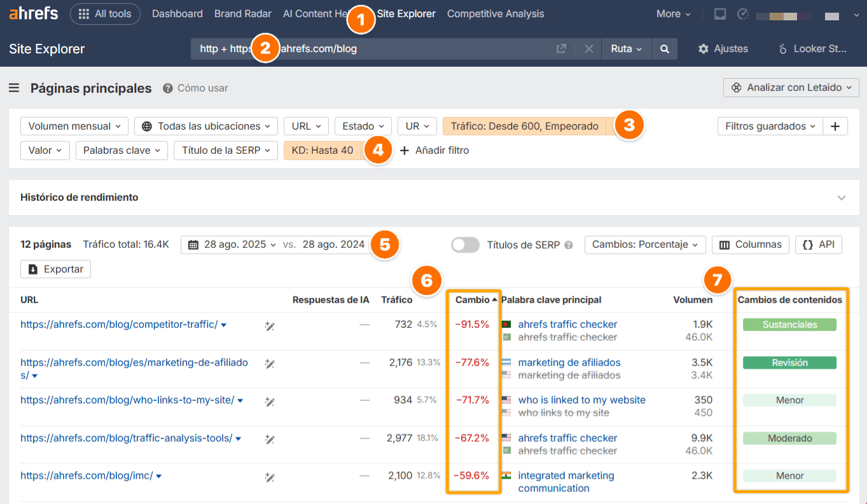Click Añadir filtro
The height and width of the screenshot is (504, 867).
[x=434, y=150]
